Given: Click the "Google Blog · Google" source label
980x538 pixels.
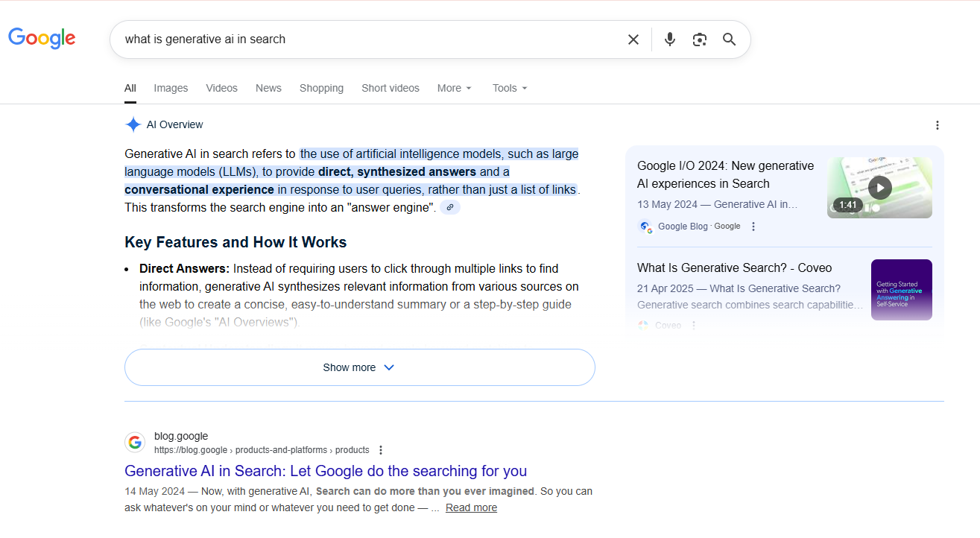Looking at the screenshot, I should [x=699, y=227].
